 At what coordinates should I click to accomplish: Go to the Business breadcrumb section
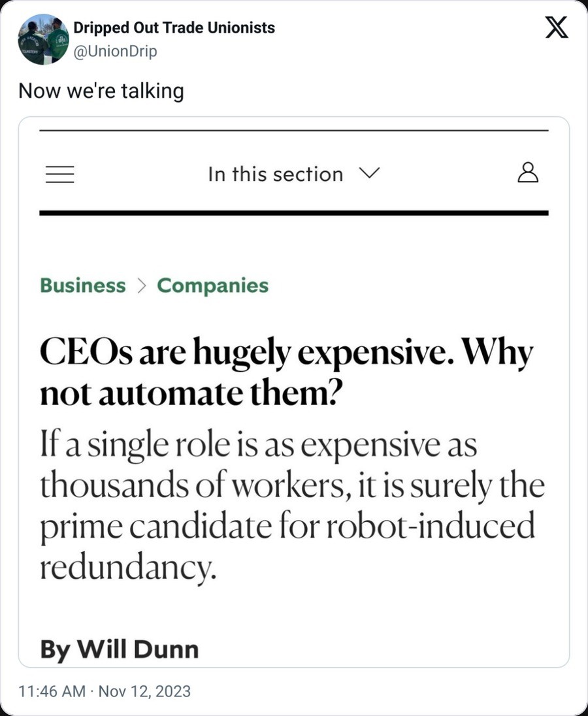tap(83, 286)
